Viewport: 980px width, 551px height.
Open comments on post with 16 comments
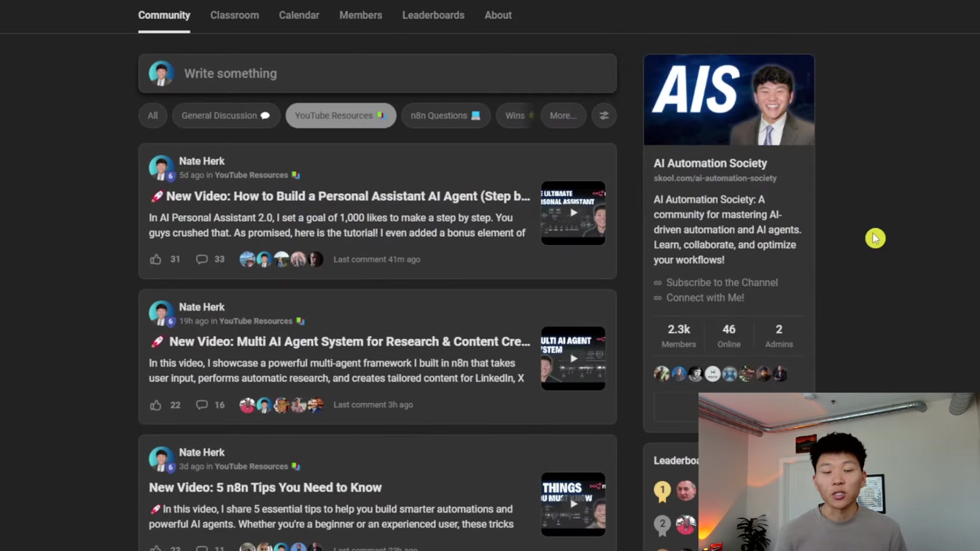point(210,405)
